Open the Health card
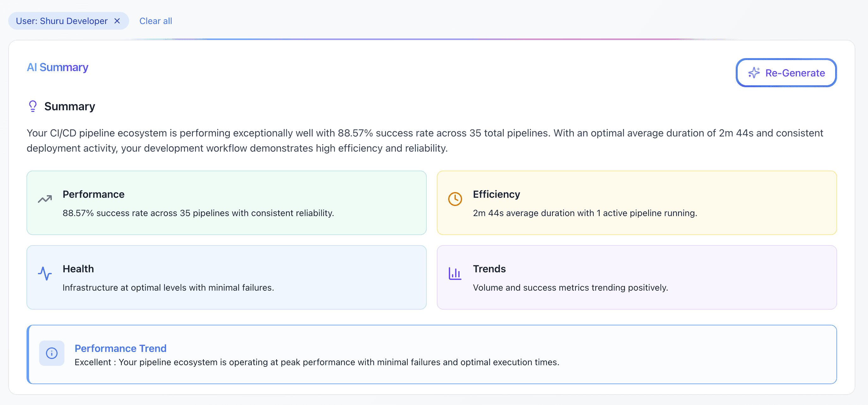 point(226,277)
